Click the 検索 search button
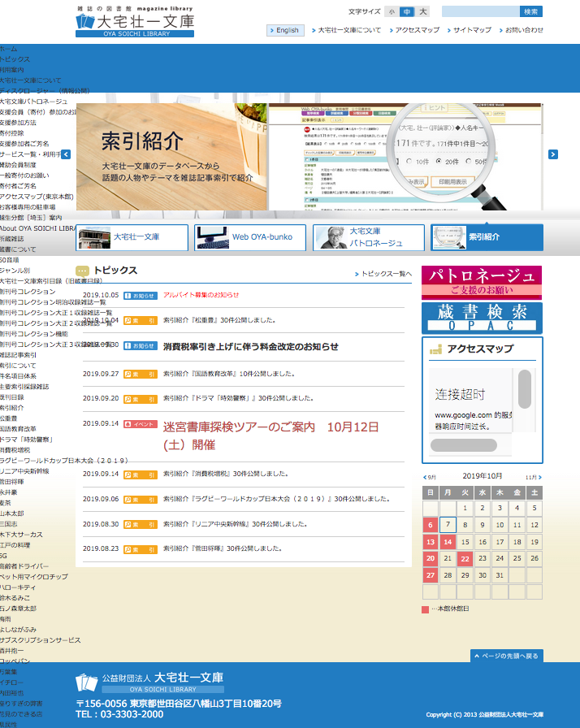Viewport: 580px width, 728px height. coord(530,11)
